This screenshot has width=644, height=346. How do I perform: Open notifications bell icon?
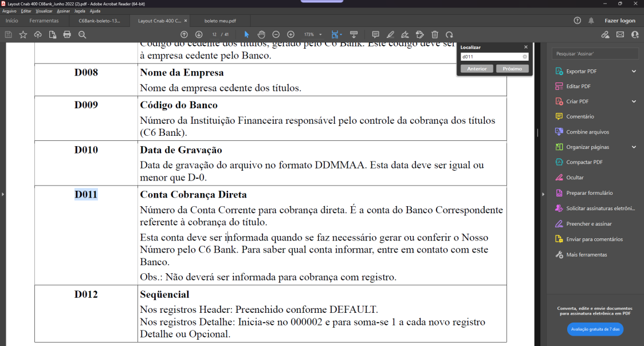tap(591, 21)
